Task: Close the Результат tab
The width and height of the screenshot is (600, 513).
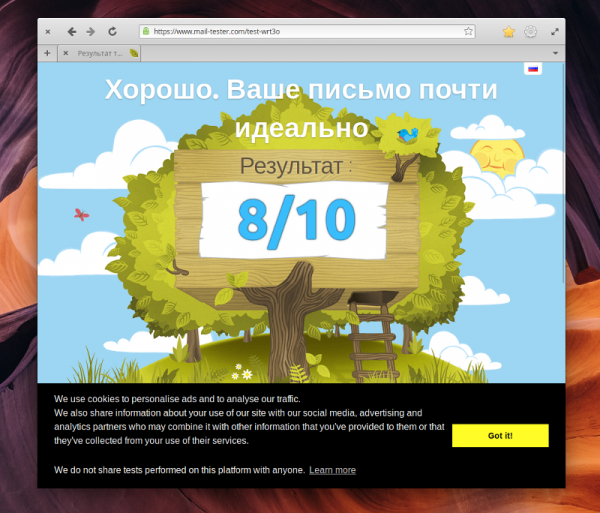Action: [x=66, y=53]
